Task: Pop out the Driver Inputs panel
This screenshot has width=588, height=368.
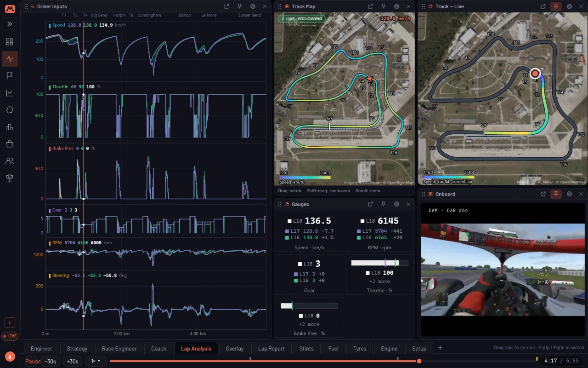Action: [226, 6]
